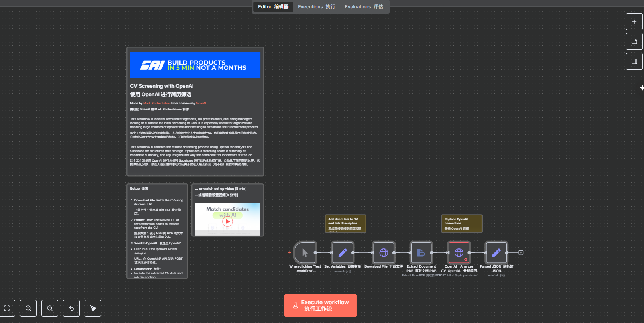Switch to the Executions tab
This screenshot has width=644, height=323.
point(316,7)
